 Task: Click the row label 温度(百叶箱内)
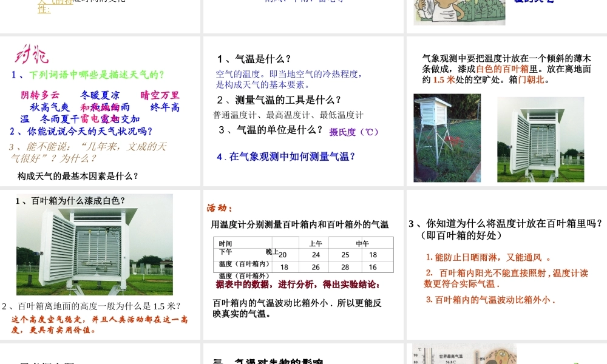point(244,264)
